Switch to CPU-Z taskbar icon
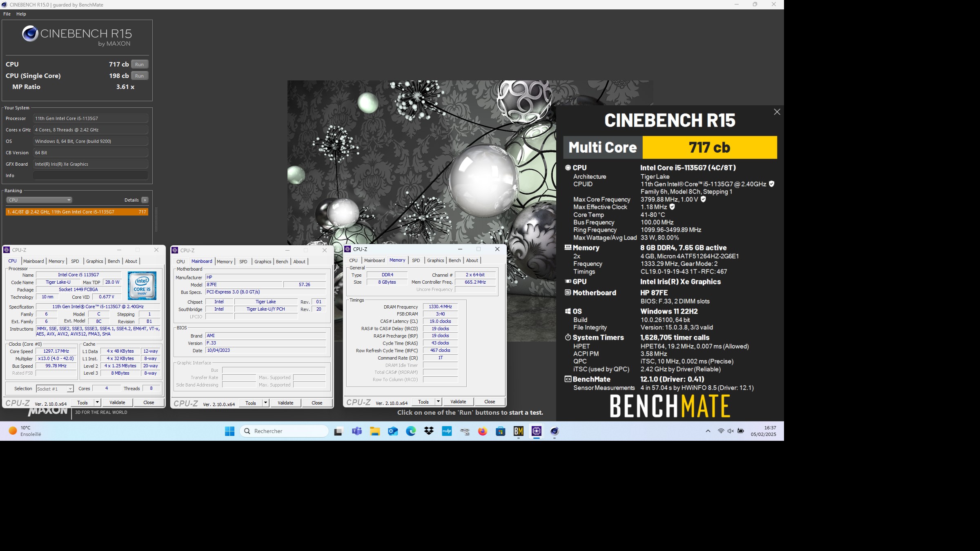 (x=537, y=431)
